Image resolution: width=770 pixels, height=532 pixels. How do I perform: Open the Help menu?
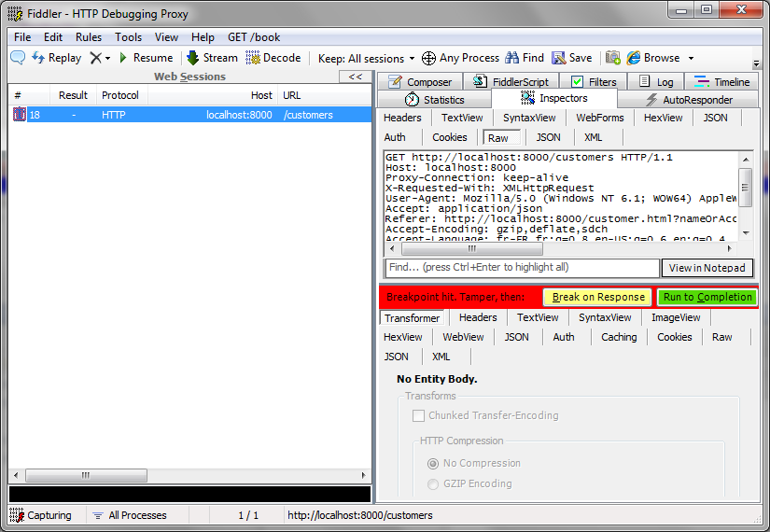(203, 36)
